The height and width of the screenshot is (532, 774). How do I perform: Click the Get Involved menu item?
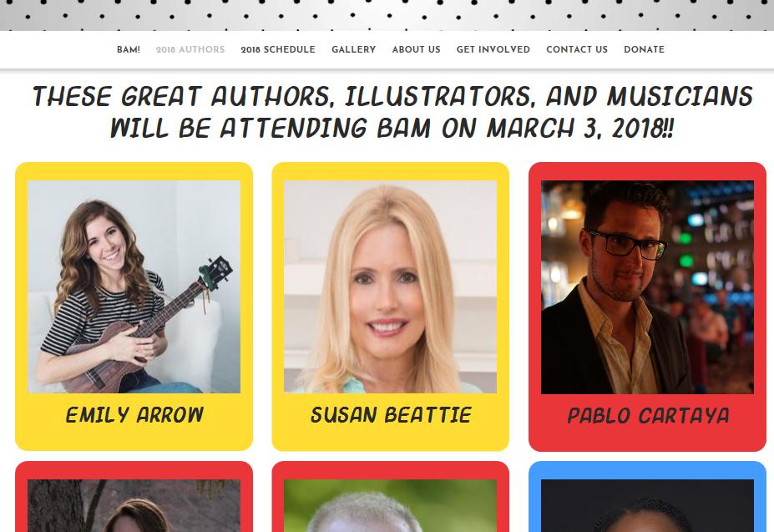(493, 50)
